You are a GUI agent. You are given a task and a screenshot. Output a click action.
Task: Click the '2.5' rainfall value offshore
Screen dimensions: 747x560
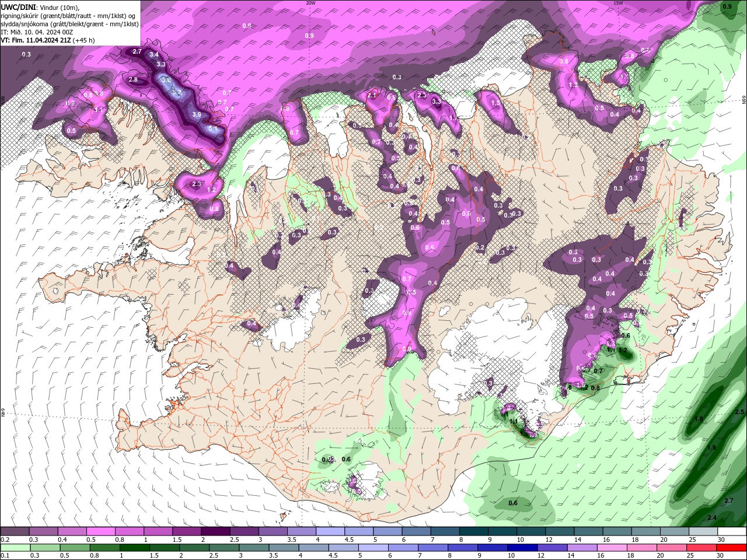pyautogui.click(x=740, y=412)
